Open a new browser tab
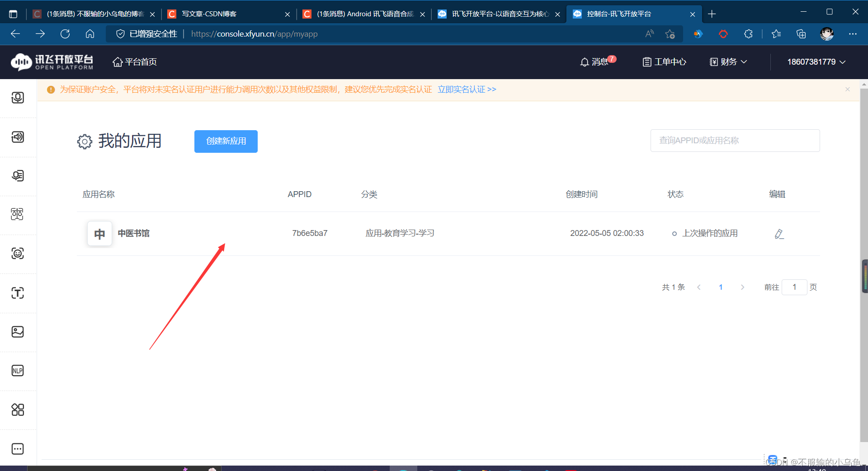 pos(712,14)
